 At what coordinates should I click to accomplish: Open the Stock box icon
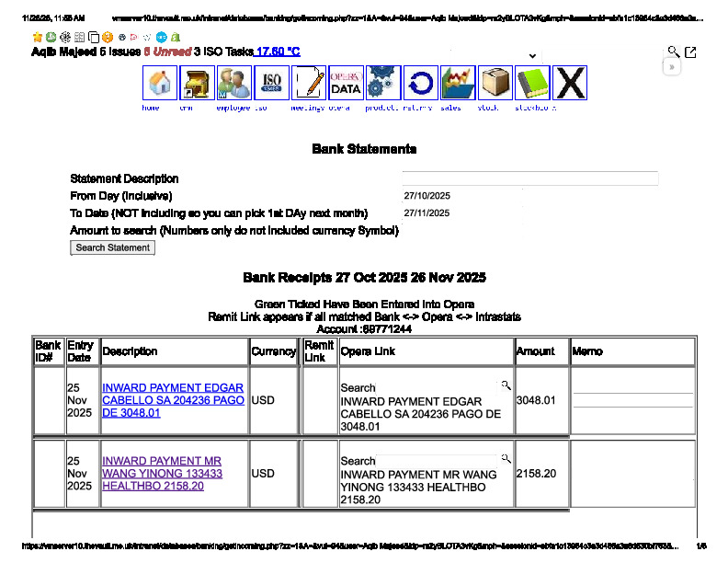(x=495, y=83)
